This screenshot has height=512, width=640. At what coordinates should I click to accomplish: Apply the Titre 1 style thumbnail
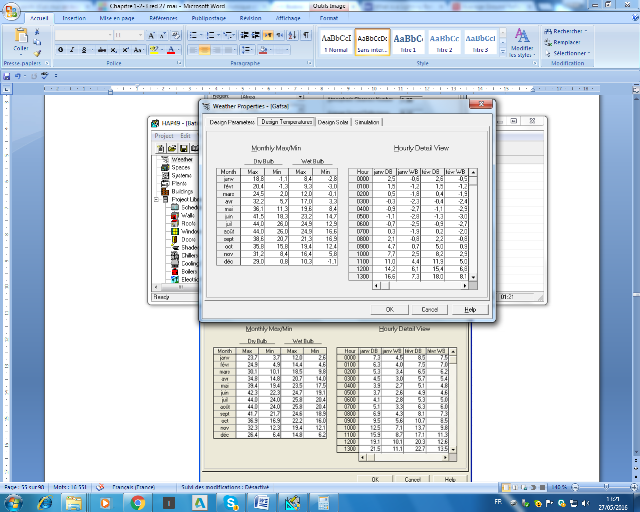408,41
